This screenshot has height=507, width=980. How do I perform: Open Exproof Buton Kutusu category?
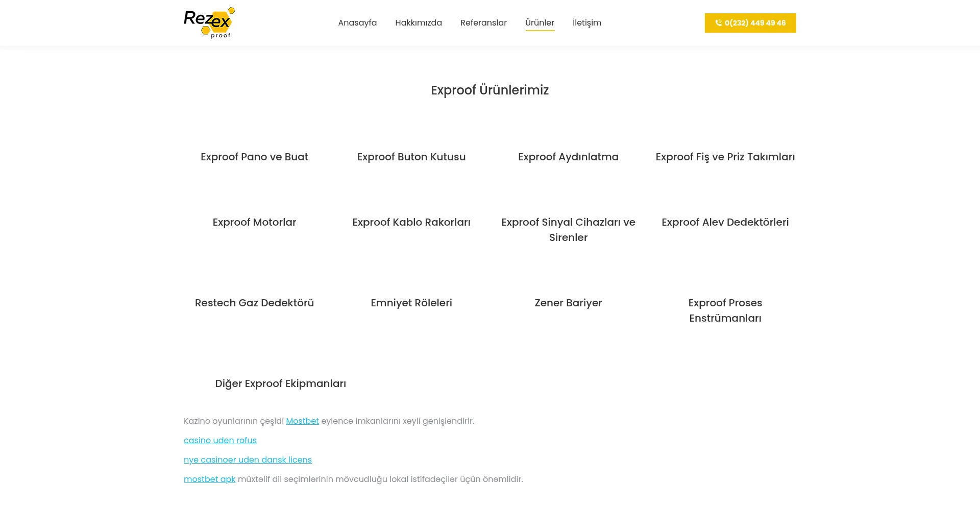[411, 157]
